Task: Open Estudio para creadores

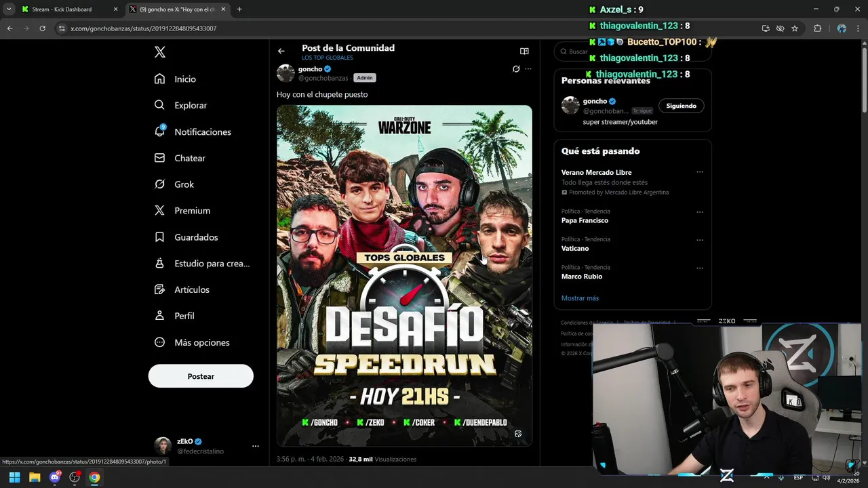Action: pyautogui.click(x=202, y=264)
